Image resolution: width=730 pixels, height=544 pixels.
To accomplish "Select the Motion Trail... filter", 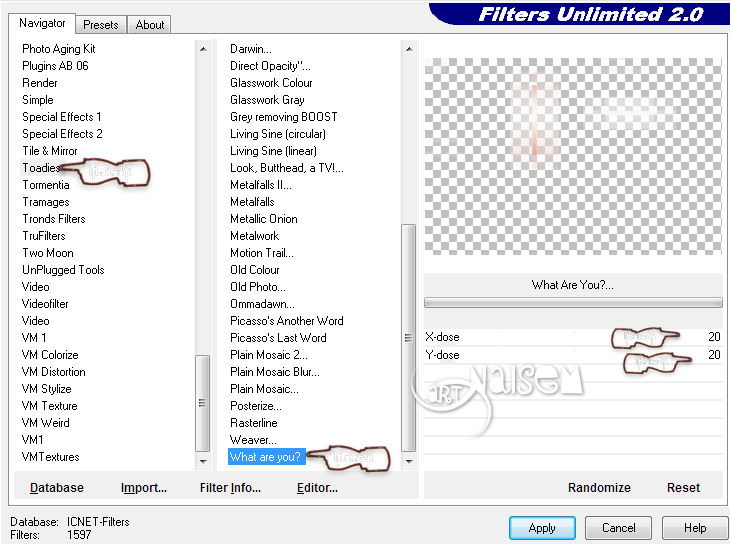I will tap(262, 253).
